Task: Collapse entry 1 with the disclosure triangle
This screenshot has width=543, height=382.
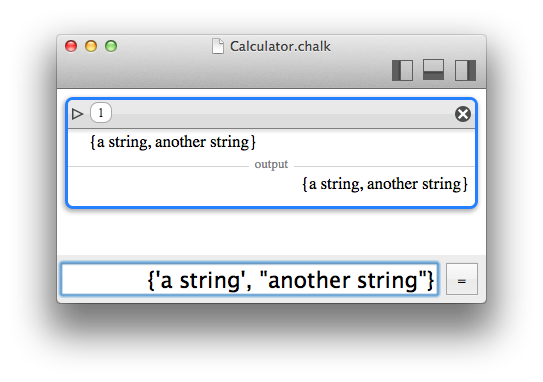Action: (77, 114)
